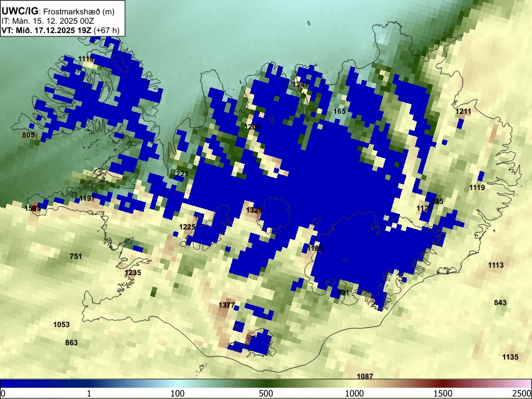Click the 'UWC/IG: Frostmarkshæð (m)' title text
Viewport: 532px width, 399px height.
click(x=58, y=11)
